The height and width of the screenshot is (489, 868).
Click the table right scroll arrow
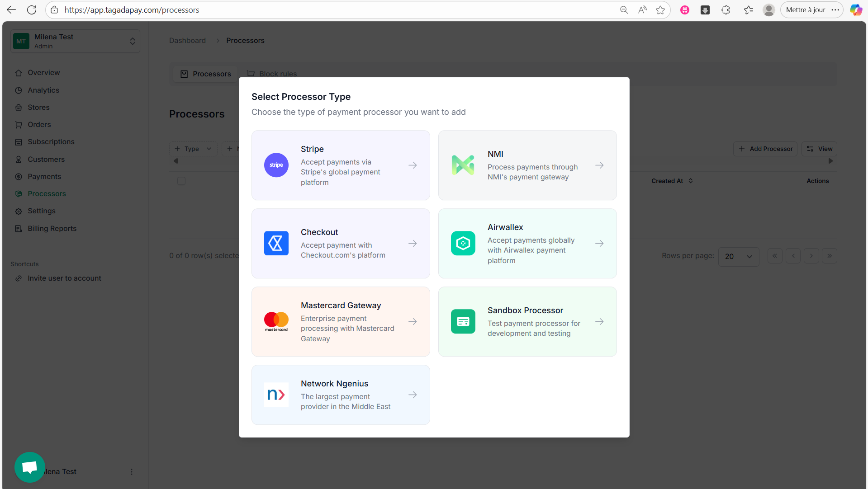(830, 161)
